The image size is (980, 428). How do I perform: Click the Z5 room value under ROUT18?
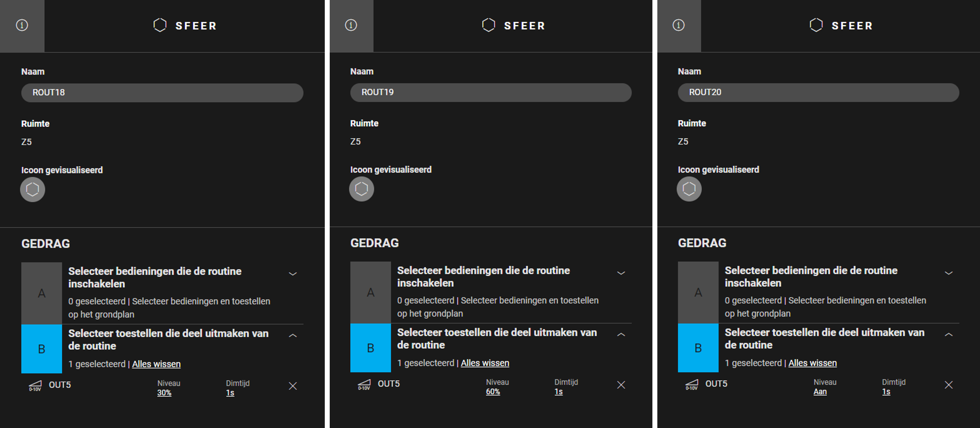[x=27, y=142]
